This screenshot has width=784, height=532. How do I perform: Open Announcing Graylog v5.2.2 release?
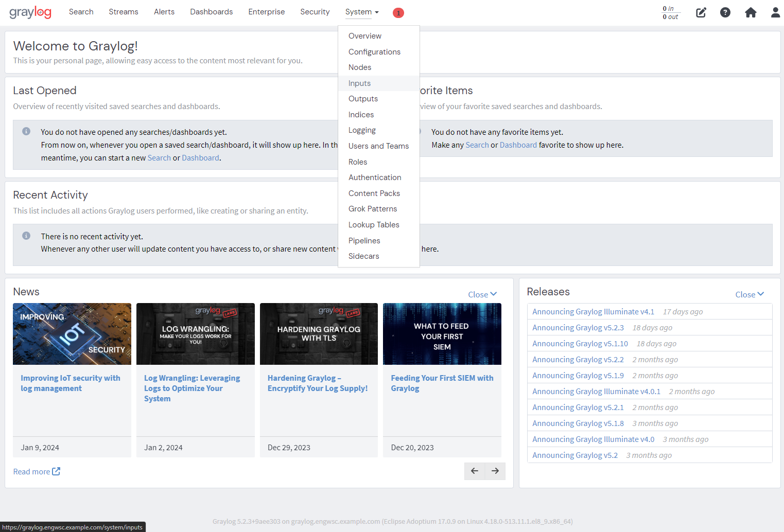(x=578, y=360)
